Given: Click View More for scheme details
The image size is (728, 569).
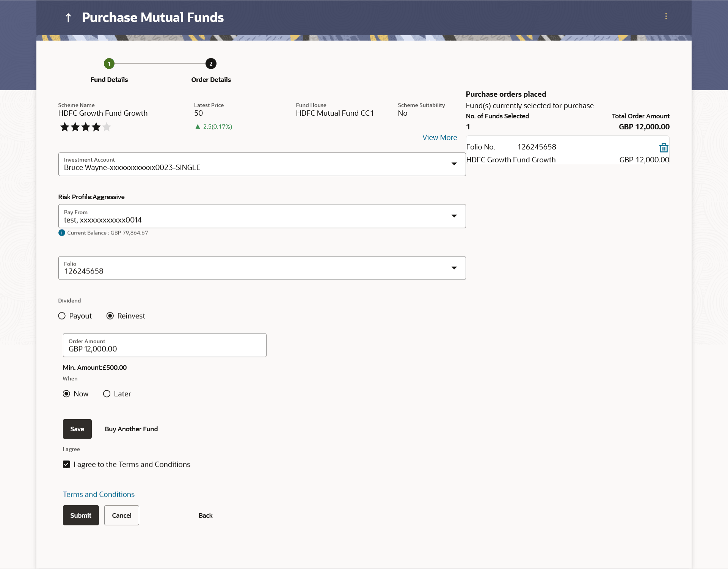Looking at the screenshot, I should pos(439,137).
